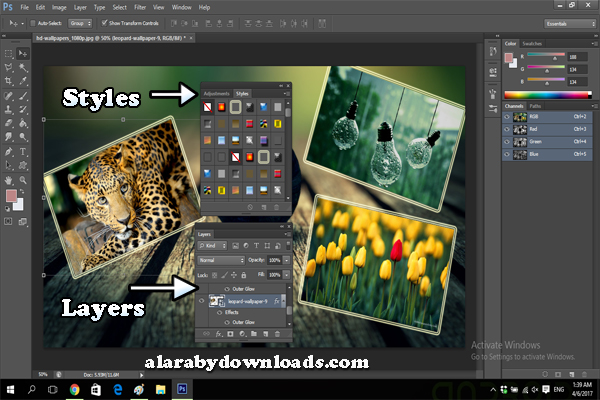Viewport: 600px width, 400px height.
Task: Switch to the Swatches tab
Action: coord(532,44)
